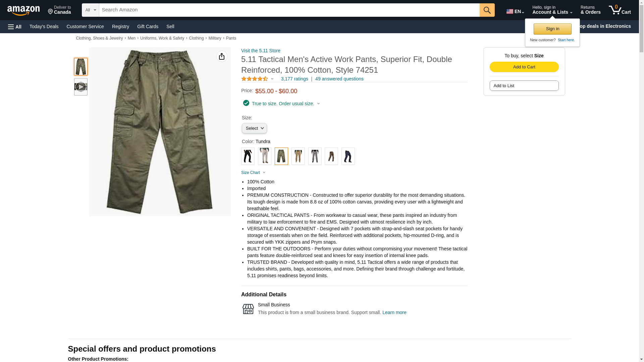Open the Size Select dropdown
Image resolution: width=644 pixels, height=362 pixels.
254,128
